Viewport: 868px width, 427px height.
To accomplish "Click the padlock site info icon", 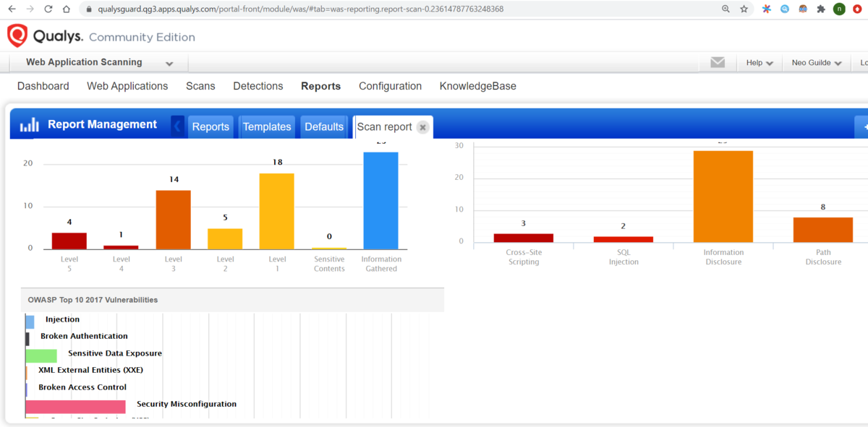I will [89, 9].
